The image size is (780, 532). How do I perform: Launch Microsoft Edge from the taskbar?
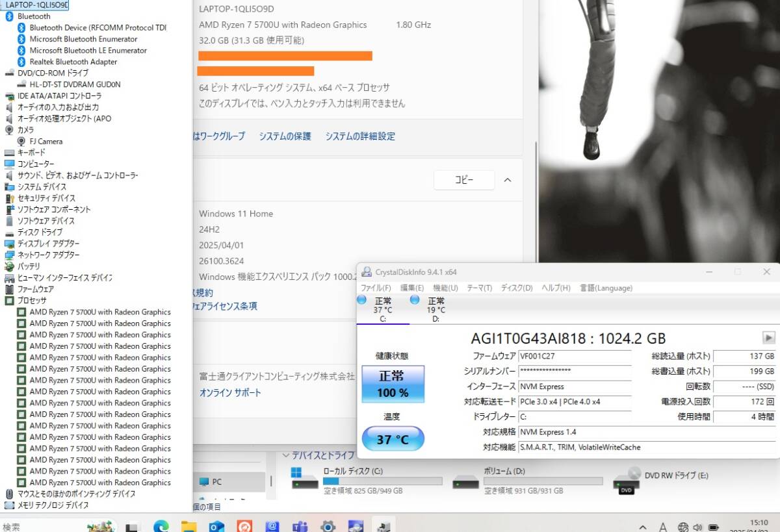coord(161,526)
